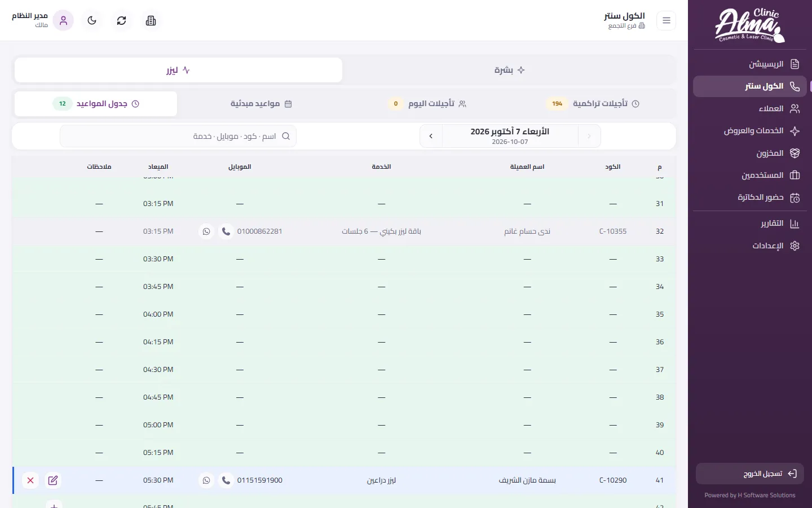Open الإعدادات in the sidebar
This screenshot has width=812, height=508.
[750, 246]
